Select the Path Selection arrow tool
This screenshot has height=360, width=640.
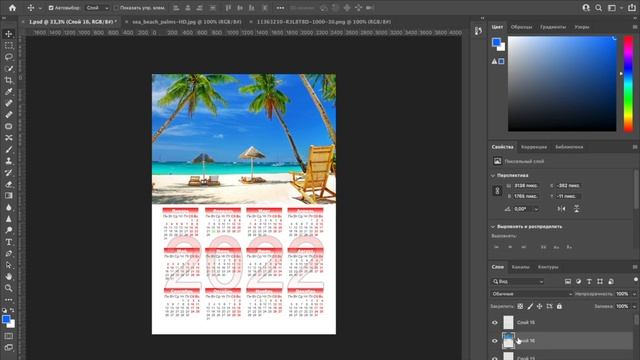click(x=9, y=265)
